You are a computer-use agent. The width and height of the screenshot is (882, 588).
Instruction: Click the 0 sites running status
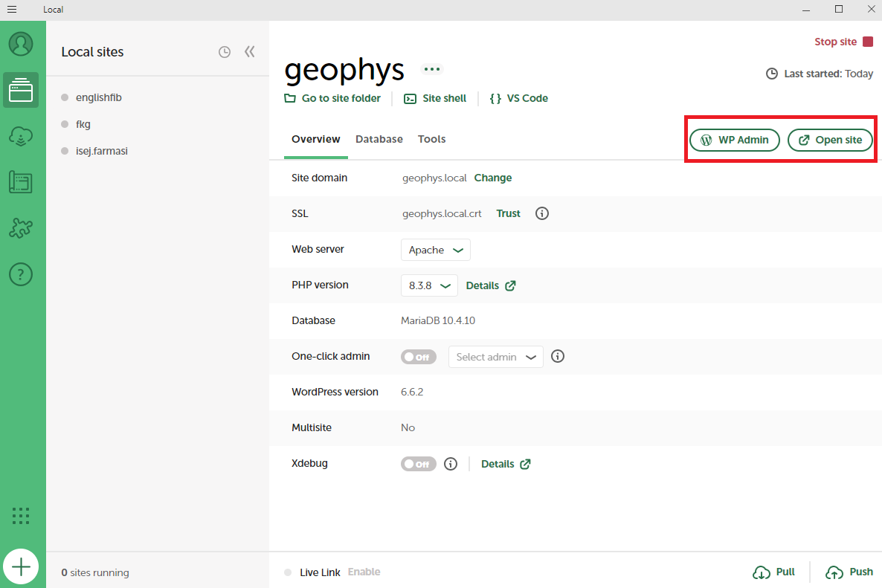[95, 572]
